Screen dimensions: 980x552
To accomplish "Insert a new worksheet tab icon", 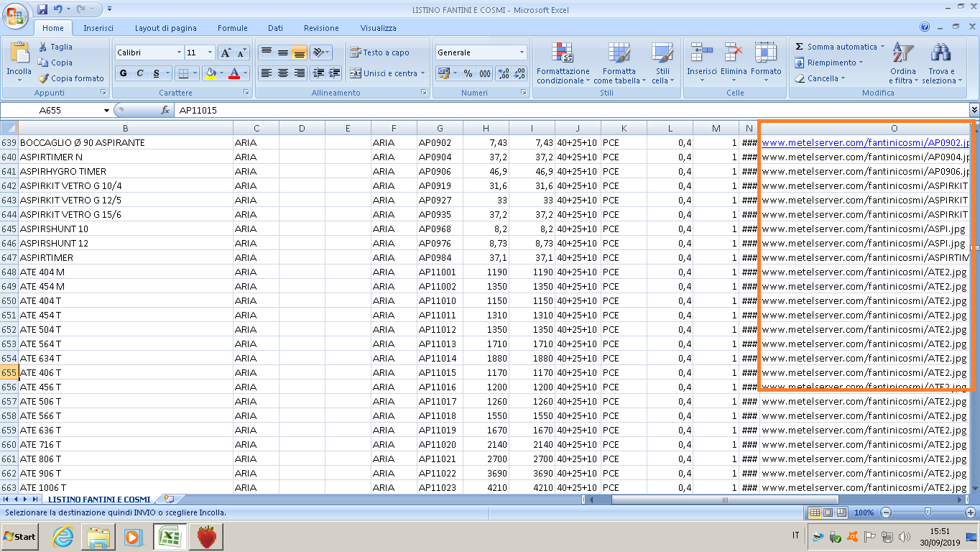I will coord(169,499).
